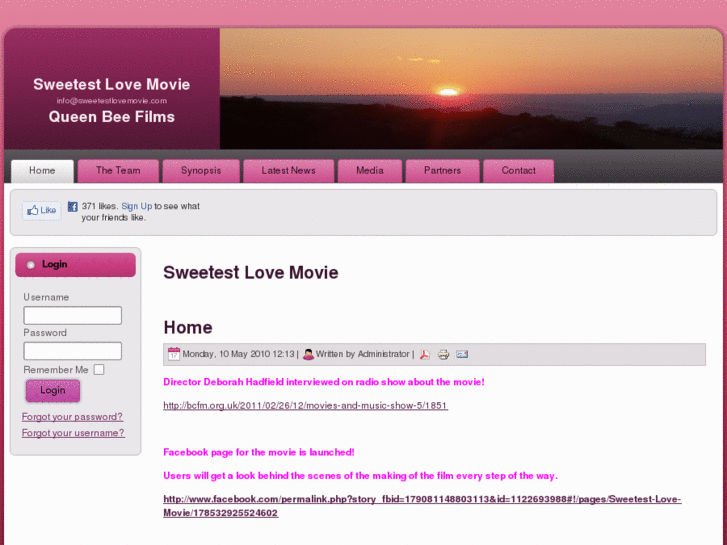Click the Director Deborah Hadfield headline
The height and width of the screenshot is (545, 727).
tap(324, 382)
